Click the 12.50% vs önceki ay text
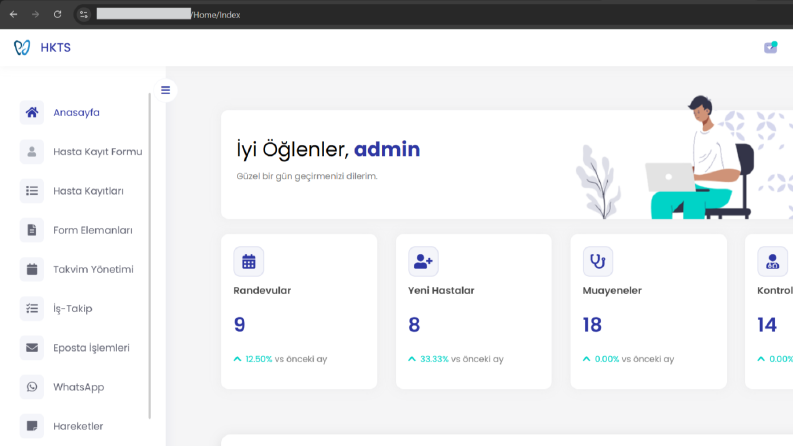This screenshot has height=446, width=793. (x=280, y=359)
